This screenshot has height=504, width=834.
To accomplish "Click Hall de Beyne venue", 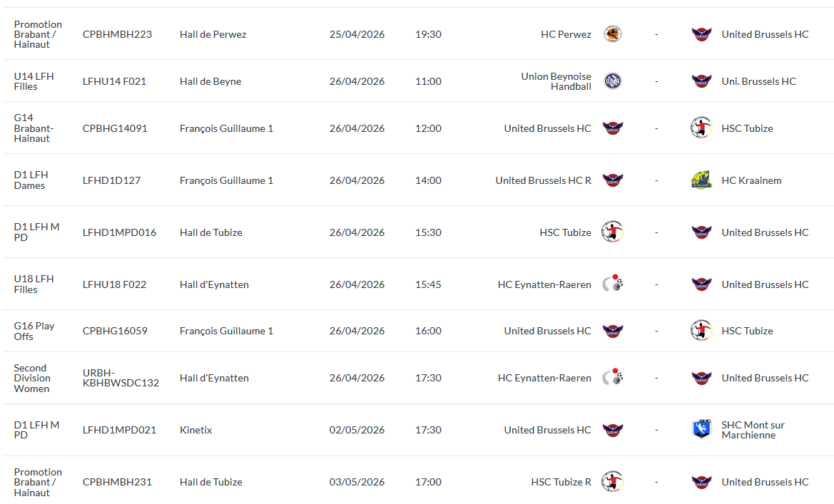I will point(210,81).
